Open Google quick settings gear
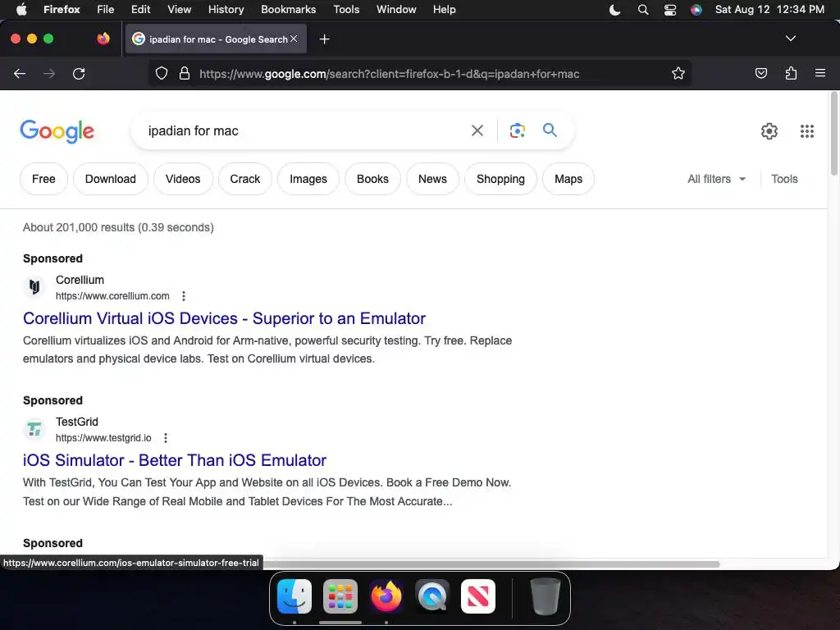Viewport: 840px width, 630px height. click(769, 130)
